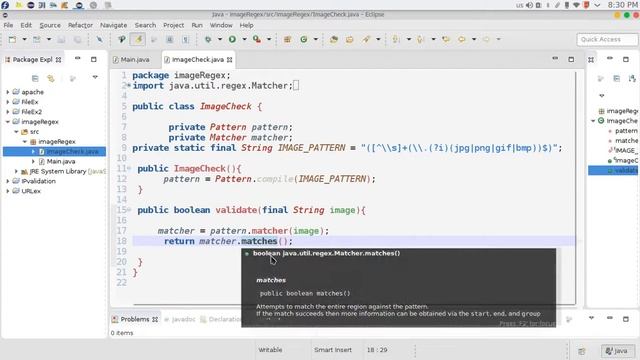The height and width of the screenshot is (360, 640).
Task: Open the Navigate menu
Action: click(113, 25)
